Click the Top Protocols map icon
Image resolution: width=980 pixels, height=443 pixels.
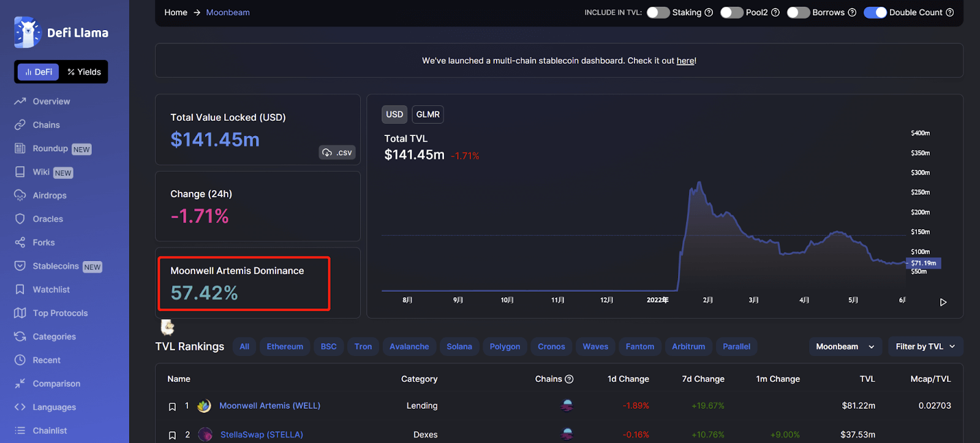pos(20,313)
